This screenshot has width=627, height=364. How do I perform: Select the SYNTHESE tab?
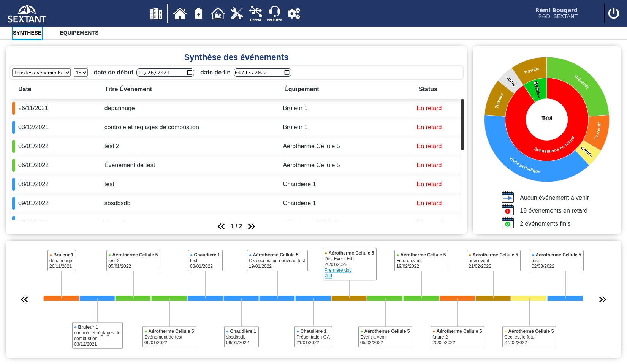coord(27,33)
